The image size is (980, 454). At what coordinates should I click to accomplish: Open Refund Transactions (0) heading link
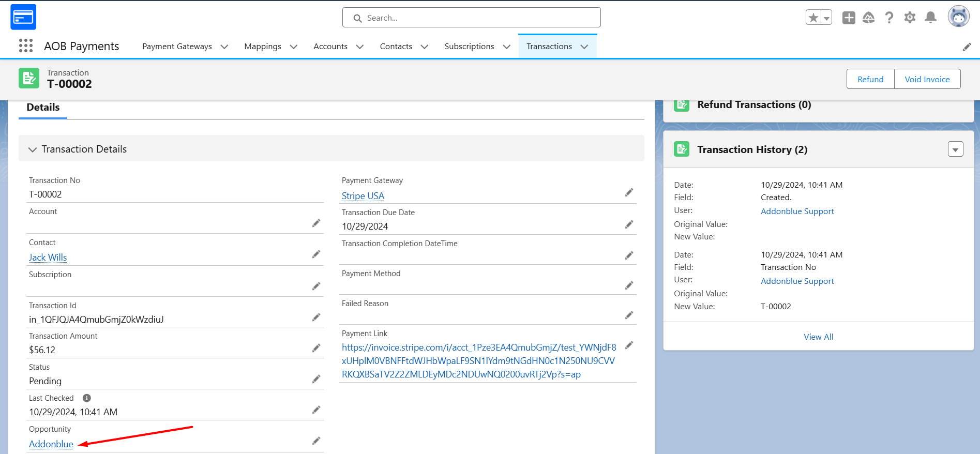point(754,104)
